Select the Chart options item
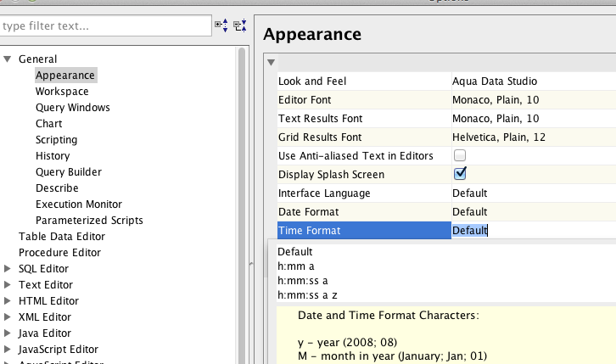 [48, 123]
